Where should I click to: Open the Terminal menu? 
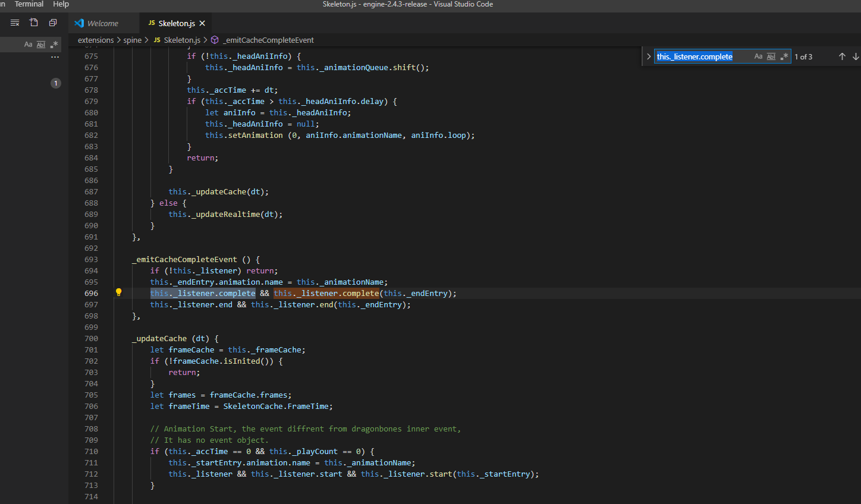[x=29, y=4]
